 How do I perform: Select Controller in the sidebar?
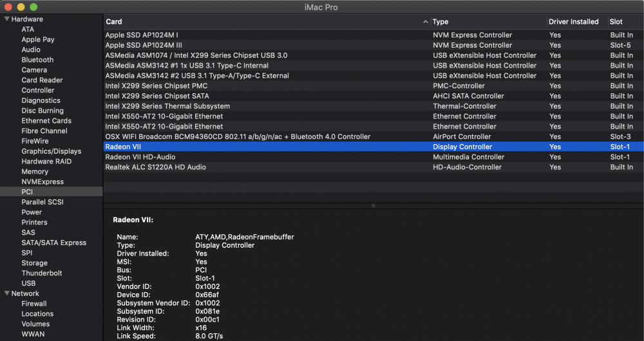[x=38, y=90]
